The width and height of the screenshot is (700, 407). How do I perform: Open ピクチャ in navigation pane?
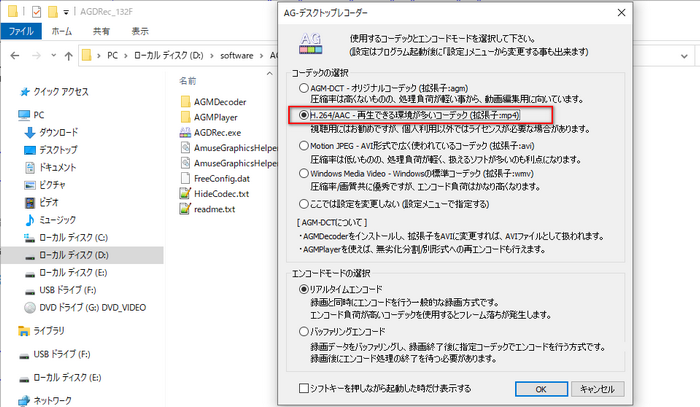point(45,185)
